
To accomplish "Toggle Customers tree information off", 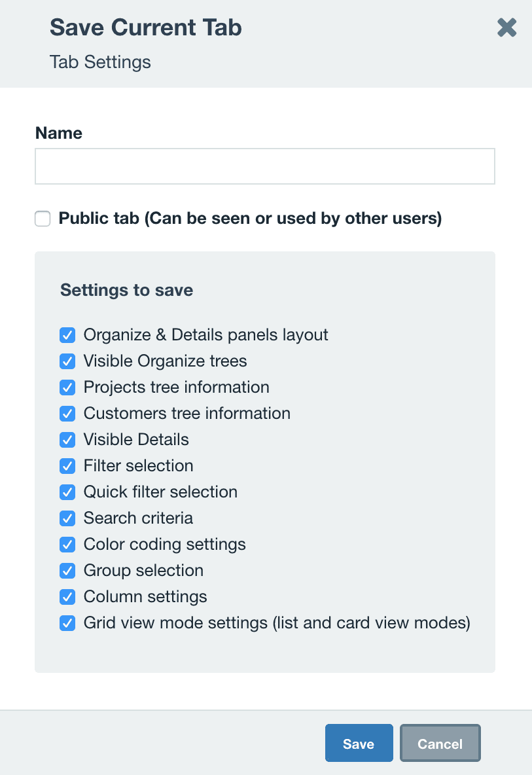I will click(x=67, y=413).
